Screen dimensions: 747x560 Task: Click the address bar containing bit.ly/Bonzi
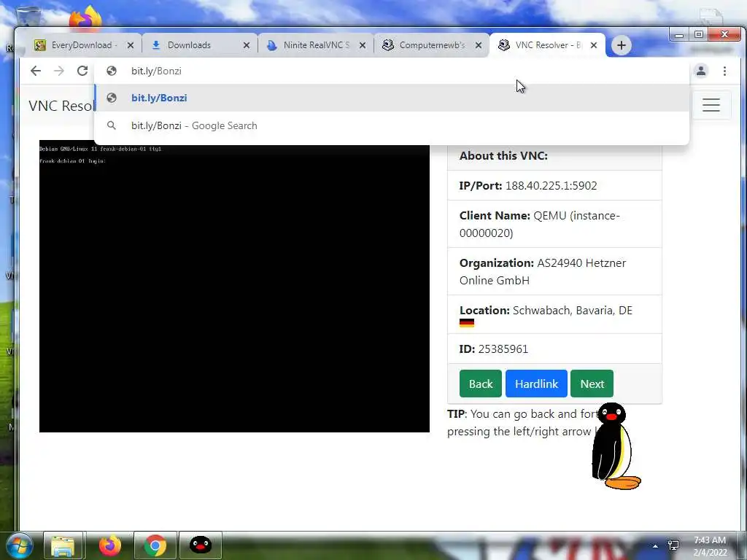coord(391,71)
